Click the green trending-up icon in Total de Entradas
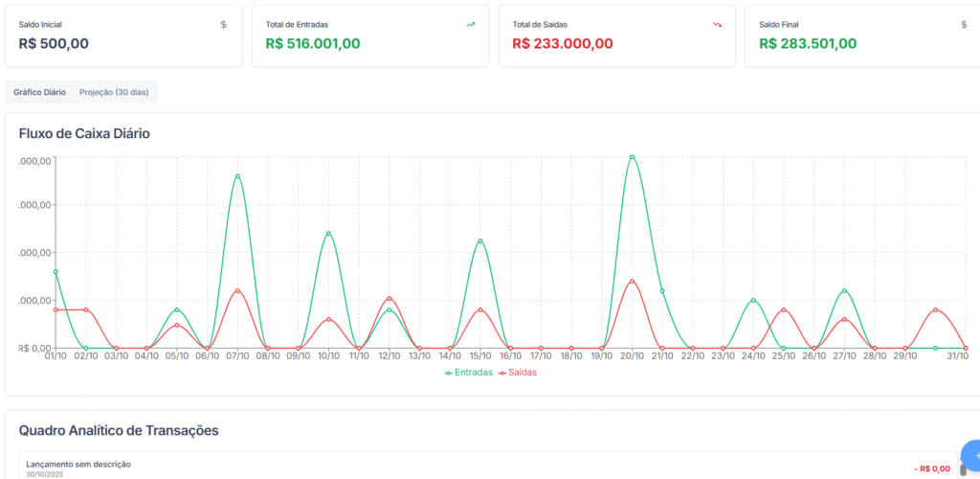The width and height of the screenshot is (980, 479). click(x=470, y=24)
